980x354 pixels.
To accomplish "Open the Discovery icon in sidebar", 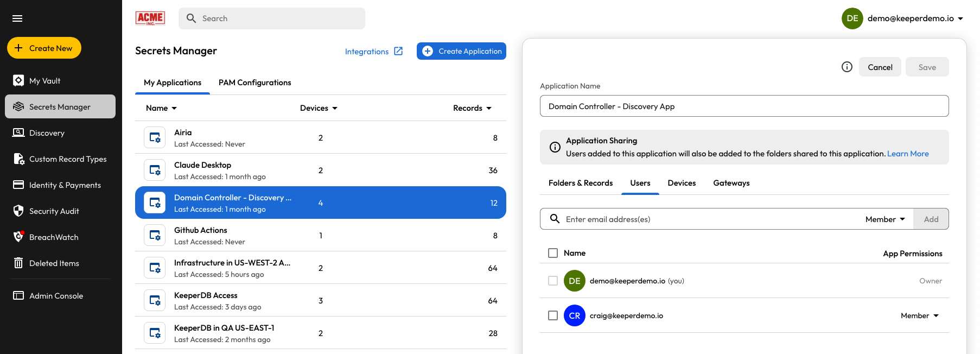I will pyautogui.click(x=18, y=133).
